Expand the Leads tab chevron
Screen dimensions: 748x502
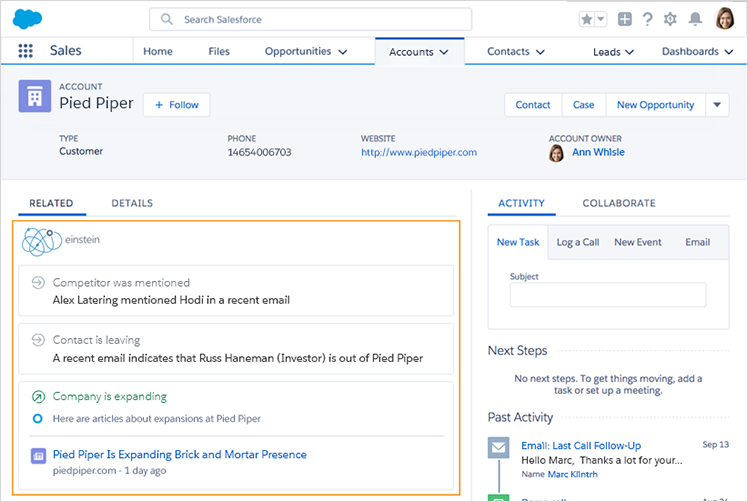(x=629, y=52)
